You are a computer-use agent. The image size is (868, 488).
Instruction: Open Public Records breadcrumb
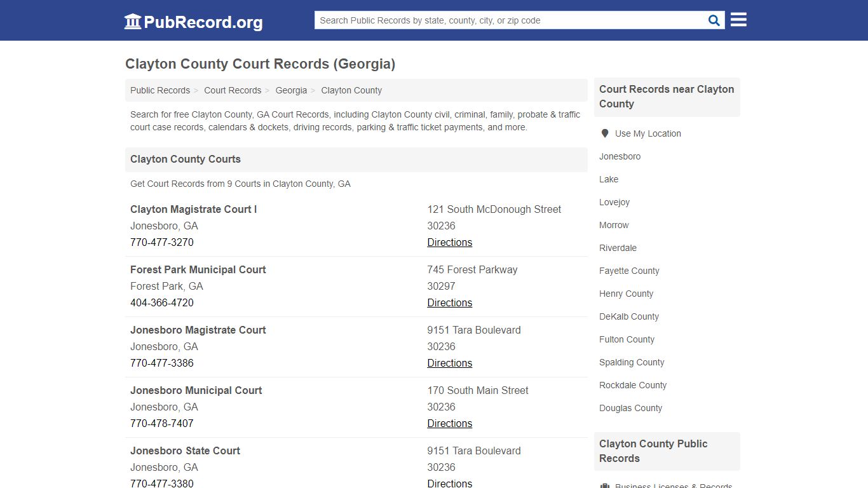coord(160,90)
